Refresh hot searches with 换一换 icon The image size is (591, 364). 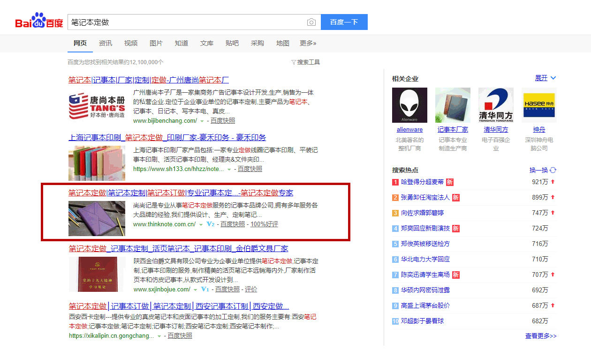coord(553,170)
